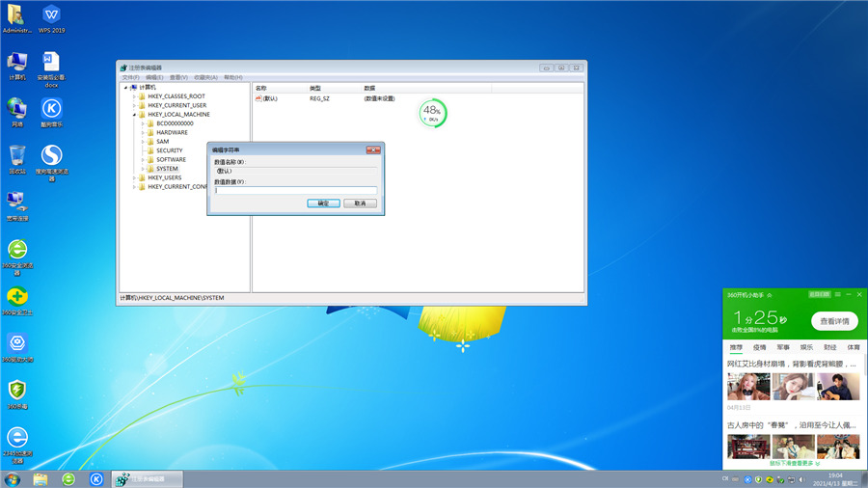
Task: Open the WPS 2019 desktop icon
Action: point(51,18)
